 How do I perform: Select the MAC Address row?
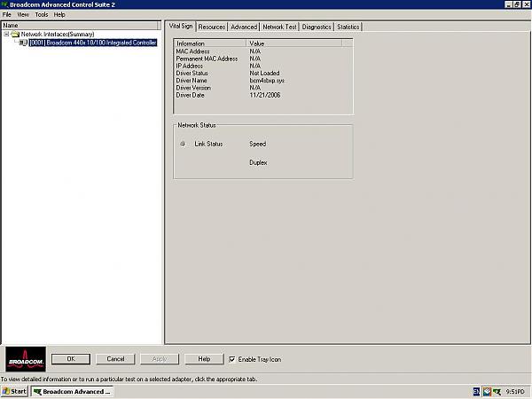point(263,51)
